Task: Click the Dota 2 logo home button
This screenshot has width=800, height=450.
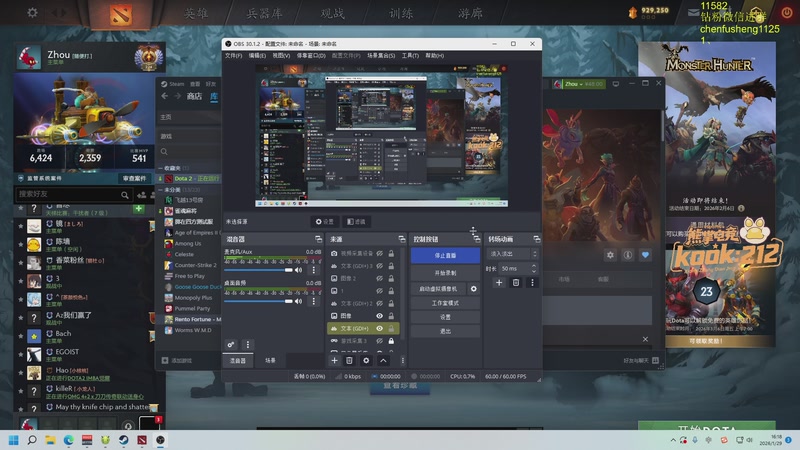Action: click(121, 14)
